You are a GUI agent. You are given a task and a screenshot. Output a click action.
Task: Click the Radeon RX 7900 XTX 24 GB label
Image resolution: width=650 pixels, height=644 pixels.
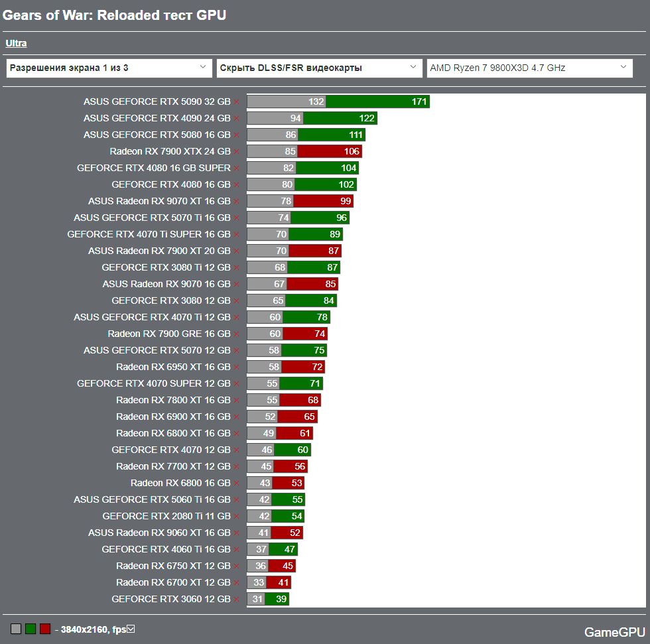[x=170, y=151]
